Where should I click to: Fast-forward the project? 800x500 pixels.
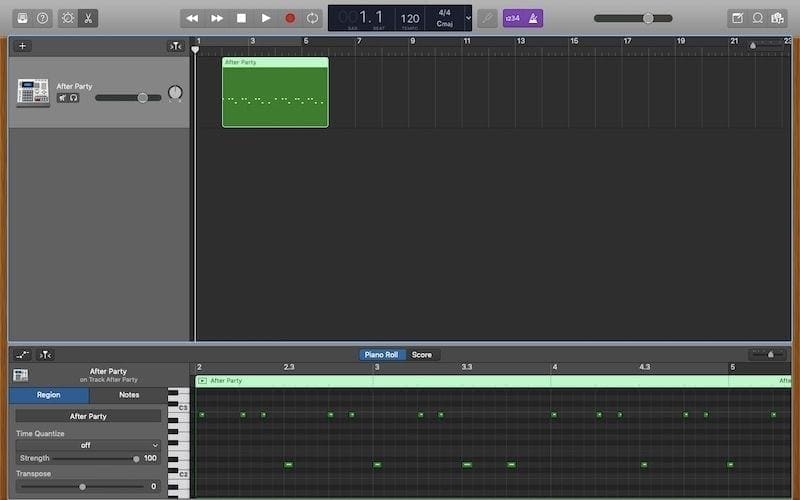[217, 18]
